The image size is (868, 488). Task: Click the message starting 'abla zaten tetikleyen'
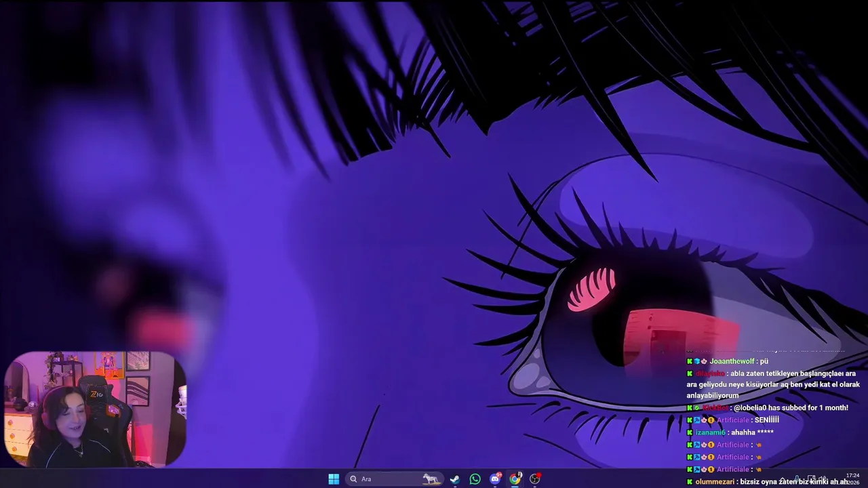(773, 384)
